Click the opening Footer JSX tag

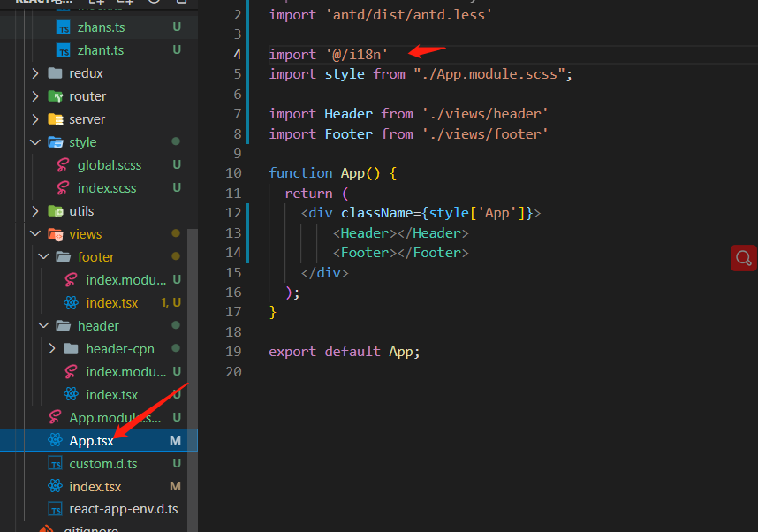pyautogui.click(x=365, y=253)
